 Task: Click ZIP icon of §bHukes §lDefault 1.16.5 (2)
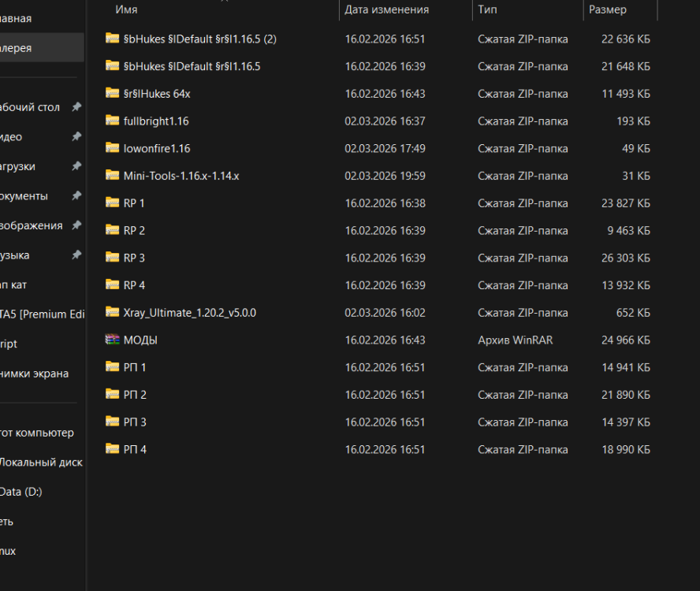pyautogui.click(x=112, y=39)
